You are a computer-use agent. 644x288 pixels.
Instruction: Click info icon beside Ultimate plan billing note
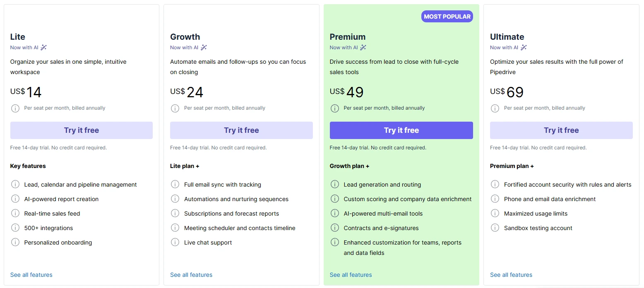495,108
